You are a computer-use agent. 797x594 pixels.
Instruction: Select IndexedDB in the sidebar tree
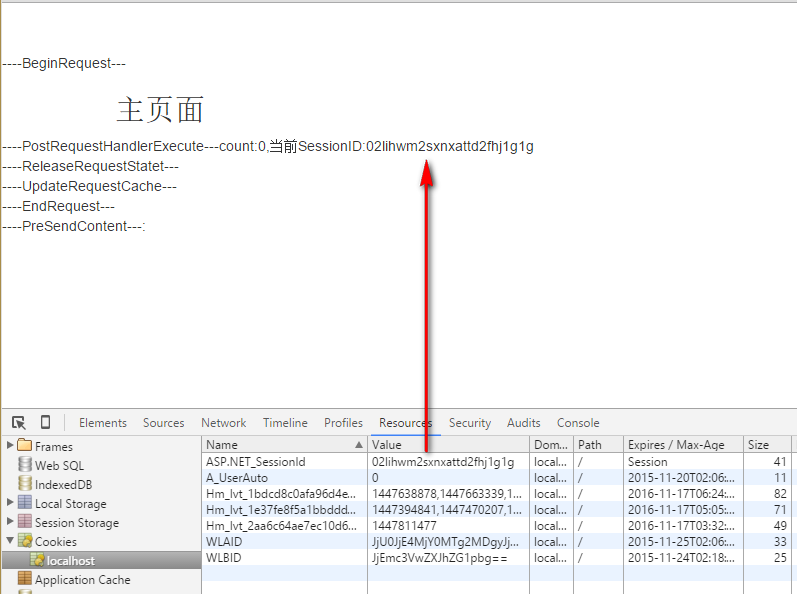tap(64, 484)
